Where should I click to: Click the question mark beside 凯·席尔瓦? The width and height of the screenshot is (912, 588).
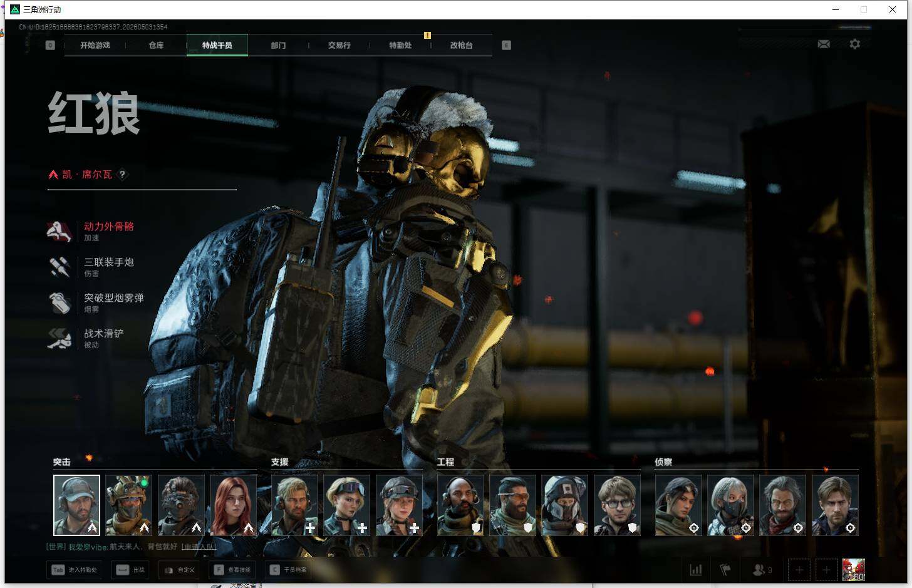[122, 175]
